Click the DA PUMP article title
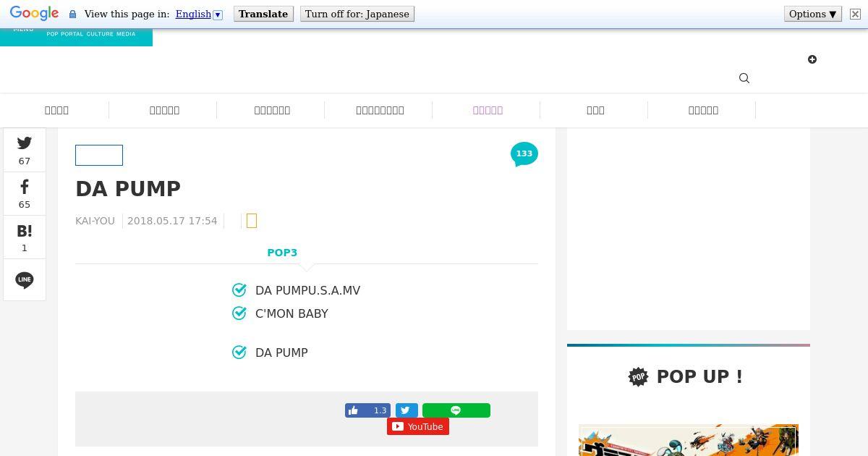This screenshot has width=868, height=456. (x=128, y=188)
